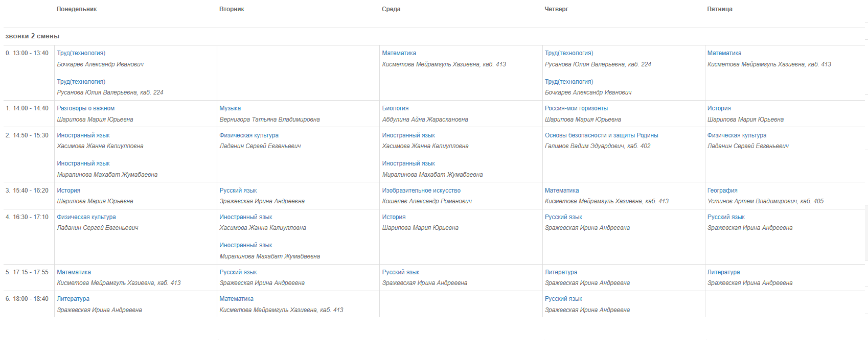The height and width of the screenshot is (356, 868).
Task: Select Россия-мои горизонты lesson link
Action: (576, 108)
